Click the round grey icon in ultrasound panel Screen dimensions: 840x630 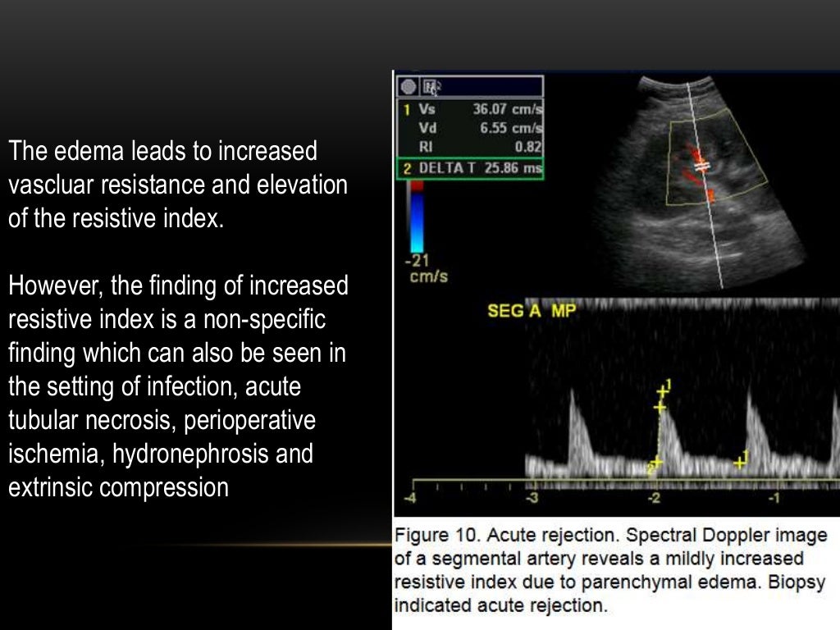point(409,87)
